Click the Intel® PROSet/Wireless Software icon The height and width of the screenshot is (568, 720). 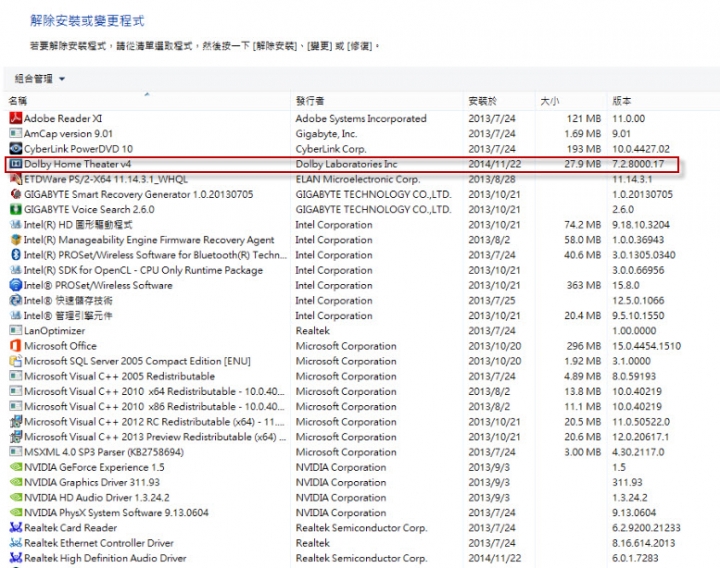pos(16,285)
